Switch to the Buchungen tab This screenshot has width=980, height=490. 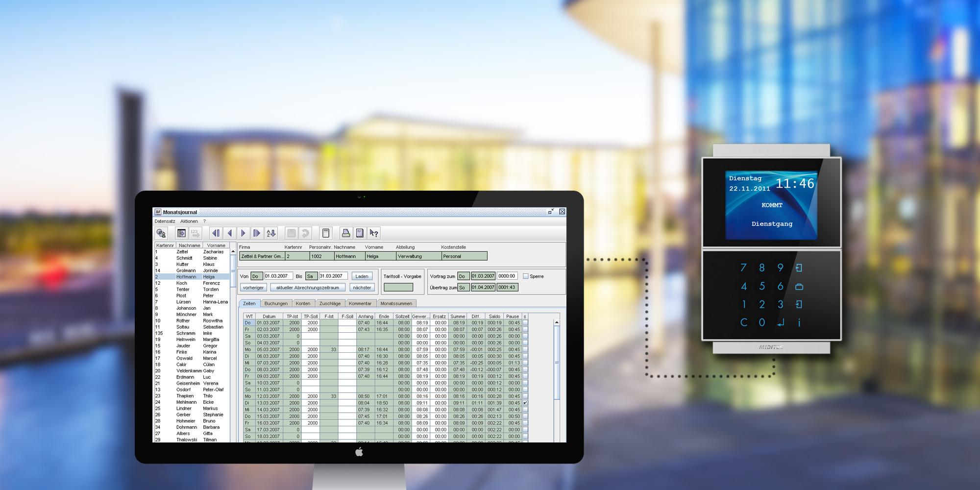276,304
